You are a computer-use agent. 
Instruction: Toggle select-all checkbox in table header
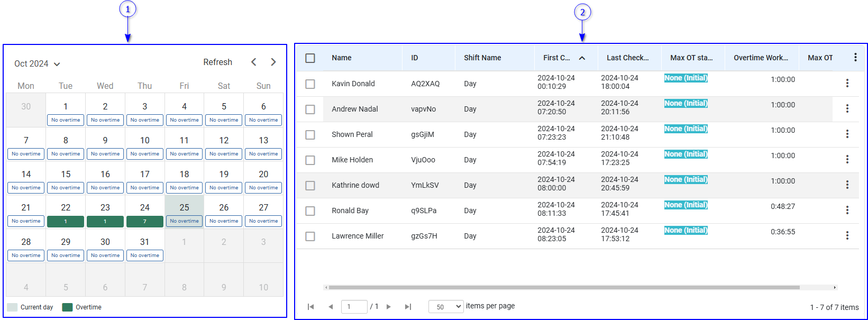(x=310, y=58)
